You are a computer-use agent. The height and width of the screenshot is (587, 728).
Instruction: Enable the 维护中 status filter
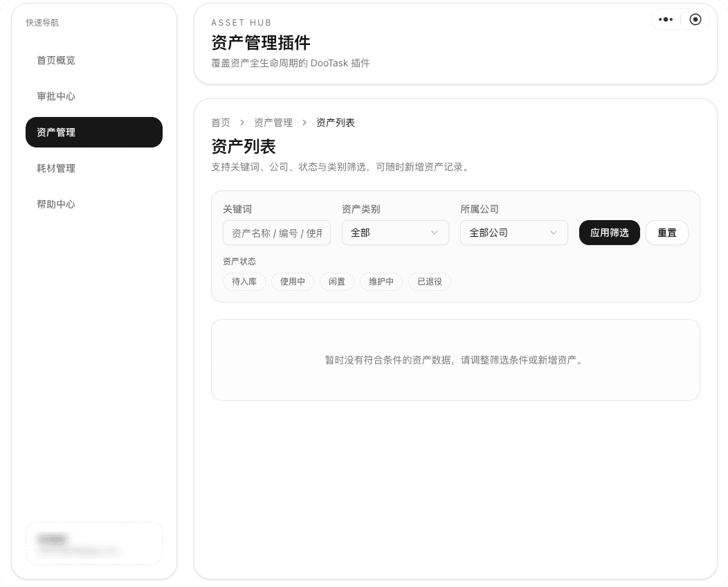tap(381, 282)
